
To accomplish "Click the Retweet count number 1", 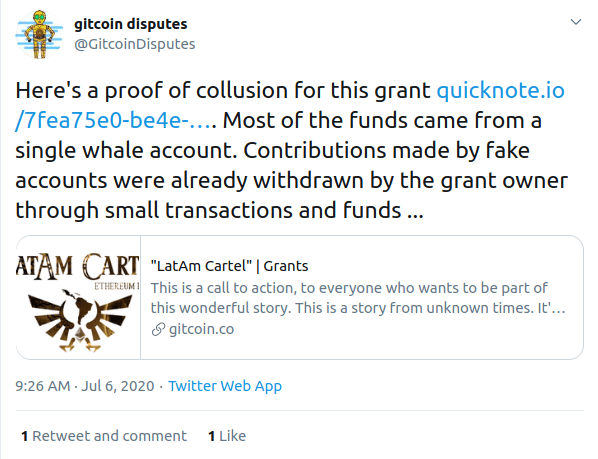I will pos(25,436).
